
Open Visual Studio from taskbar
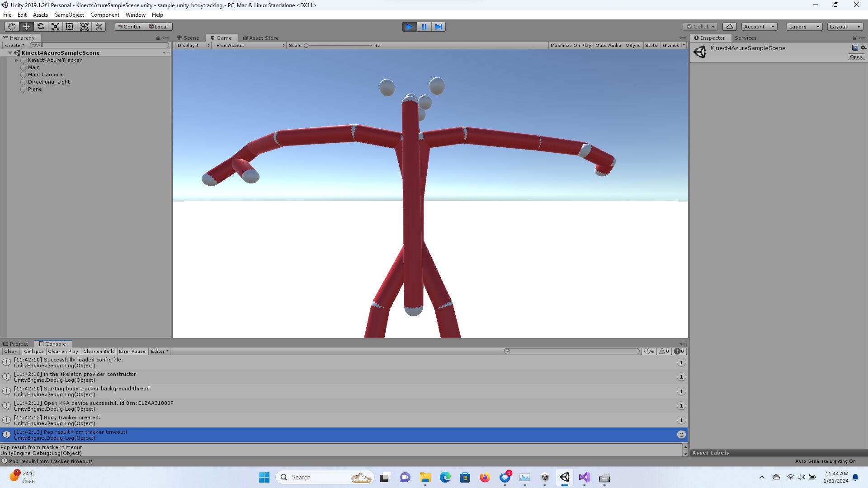(x=584, y=477)
